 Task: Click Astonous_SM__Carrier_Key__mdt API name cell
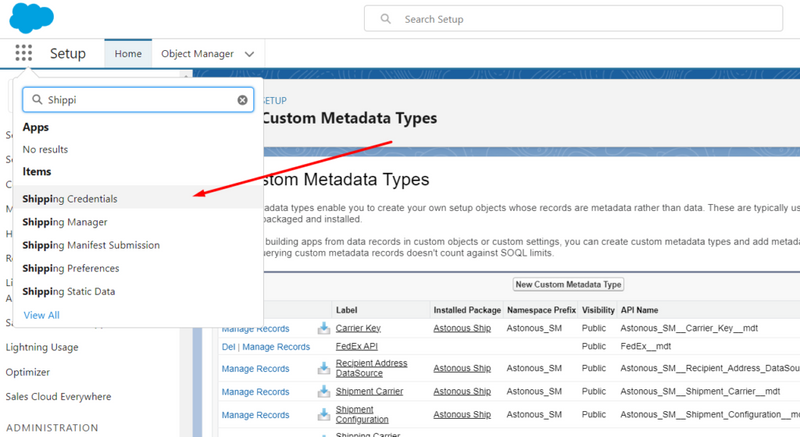[x=689, y=328]
